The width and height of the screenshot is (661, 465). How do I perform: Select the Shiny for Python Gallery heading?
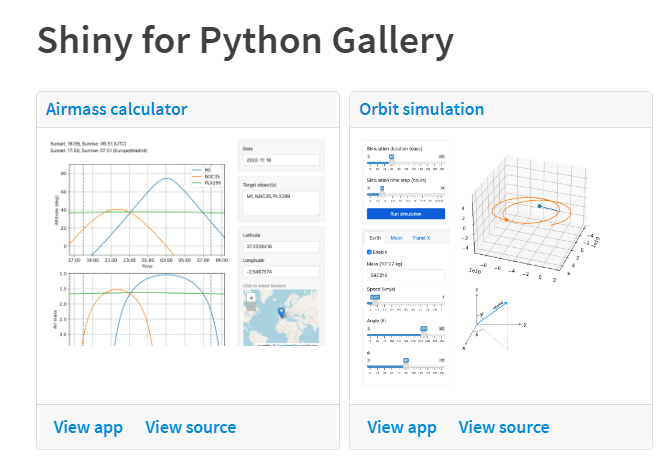click(246, 41)
